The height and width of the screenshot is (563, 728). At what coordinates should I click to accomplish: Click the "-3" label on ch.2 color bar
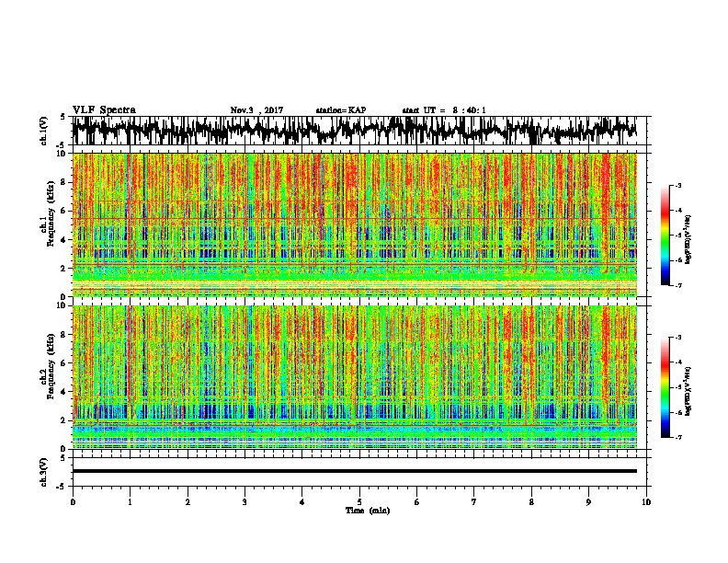tap(677, 338)
